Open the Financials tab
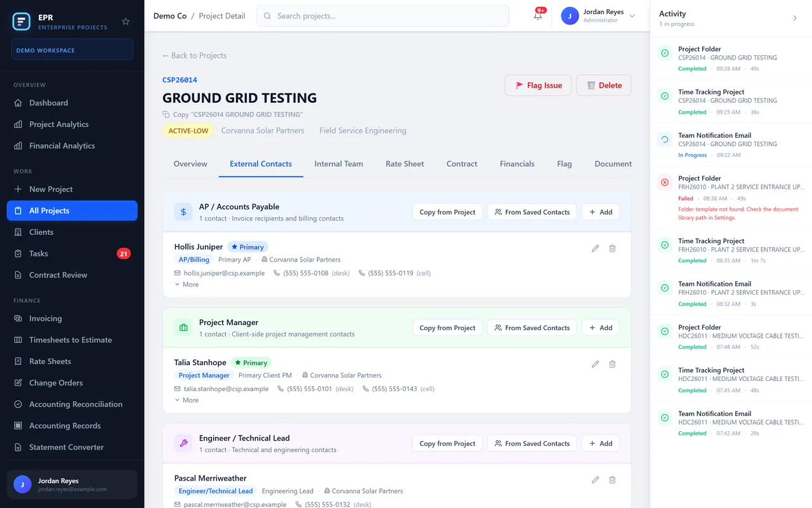The height and width of the screenshot is (508, 812). tap(517, 164)
